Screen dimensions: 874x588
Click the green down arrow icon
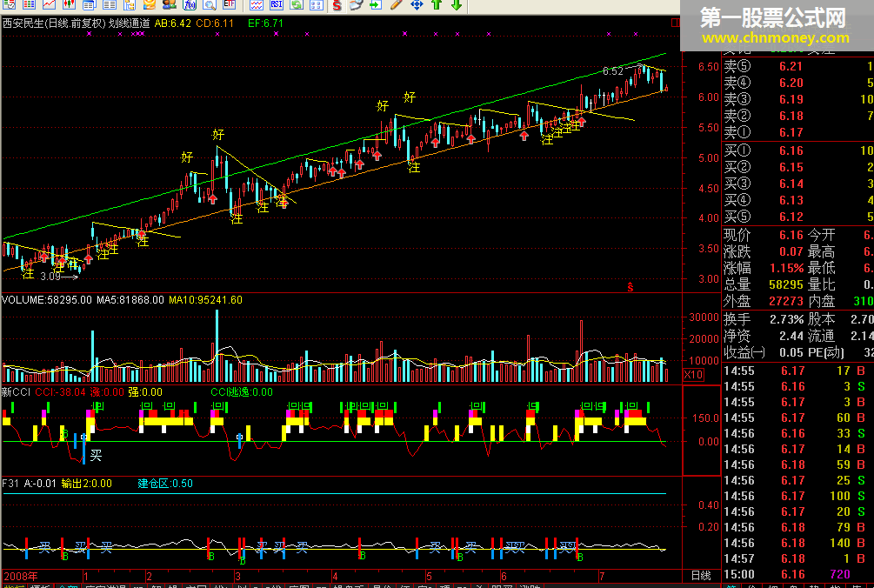click(457, 5)
